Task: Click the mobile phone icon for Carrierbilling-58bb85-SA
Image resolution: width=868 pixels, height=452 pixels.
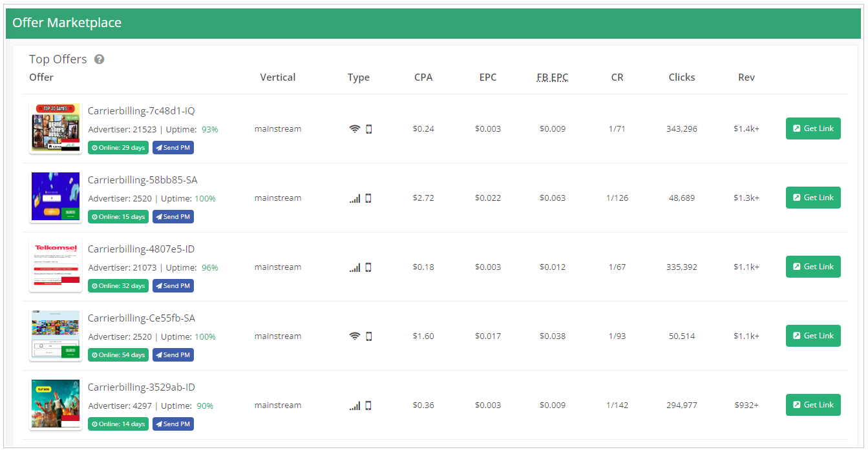Action: 368,198
